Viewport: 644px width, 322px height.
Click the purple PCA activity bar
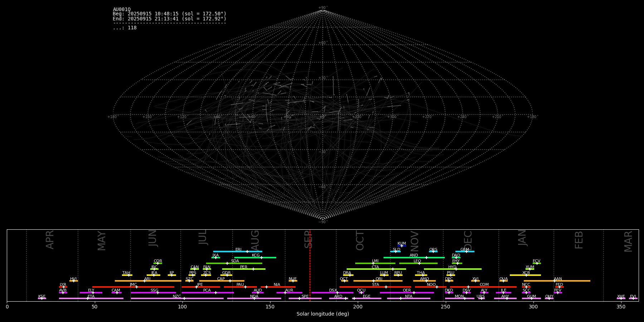[208, 293]
